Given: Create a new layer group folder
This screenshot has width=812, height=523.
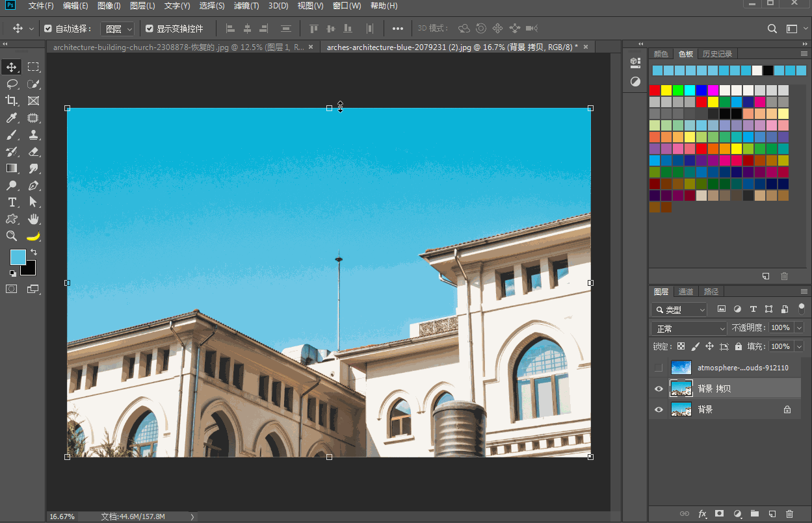Looking at the screenshot, I should (x=754, y=513).
